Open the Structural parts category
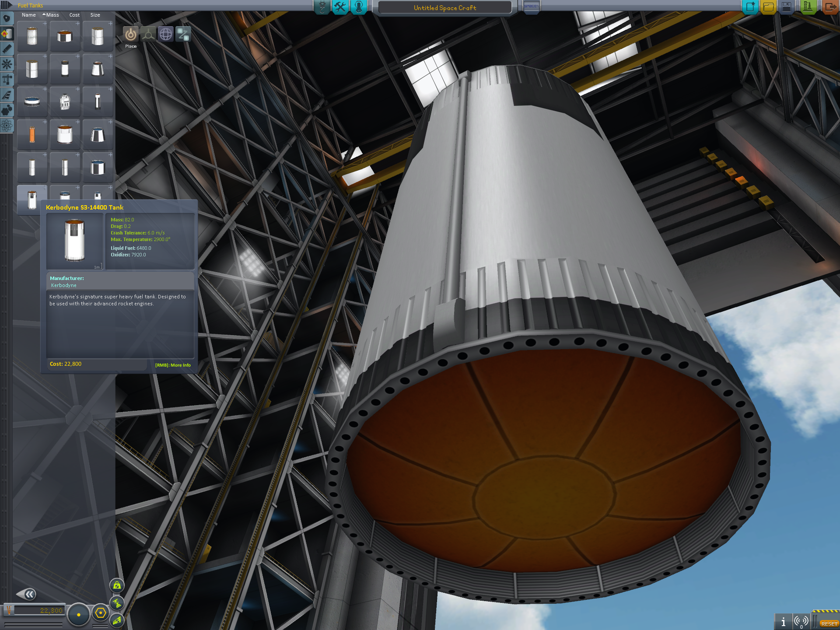Screen dimensions: 840x630 tap(7, 80)
